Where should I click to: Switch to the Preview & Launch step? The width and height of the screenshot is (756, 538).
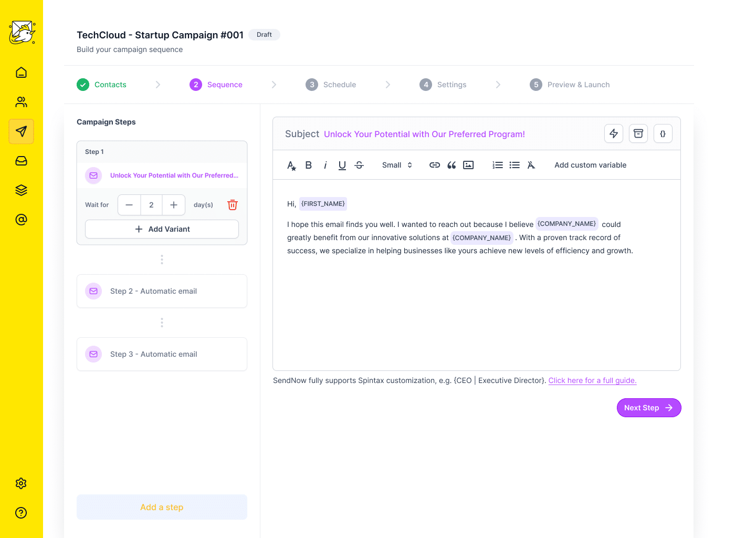coord(570,85)
